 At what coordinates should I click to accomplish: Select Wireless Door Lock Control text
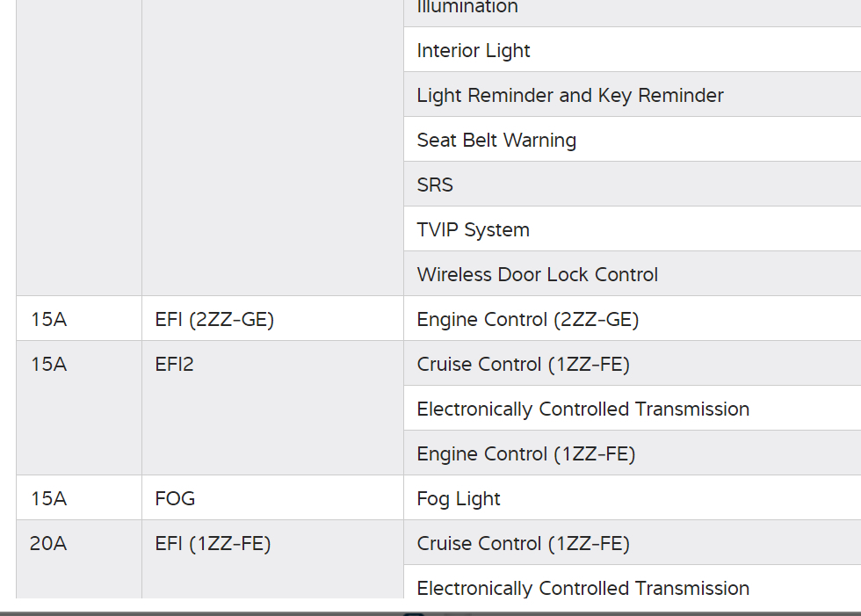[x=537, y=275]
